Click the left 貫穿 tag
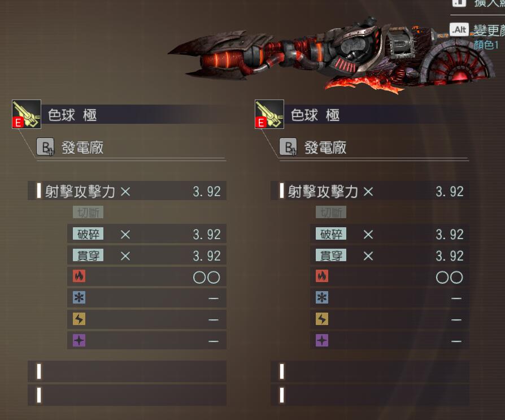The width and height of the screenshot is (505, 420). tap(88, 256)
